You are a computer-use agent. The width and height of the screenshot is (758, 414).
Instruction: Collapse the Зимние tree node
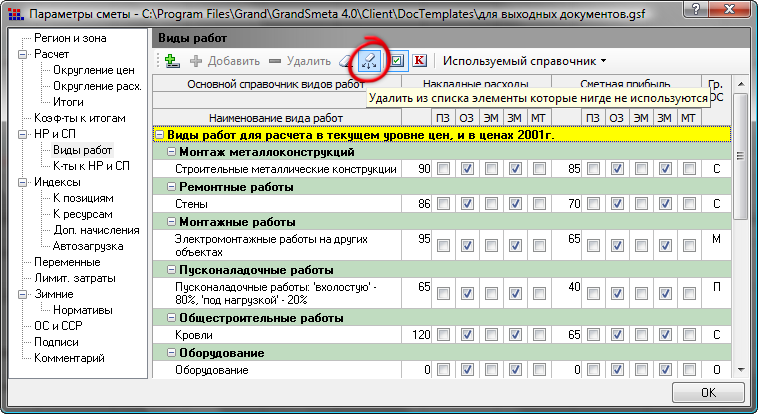[23, 294]
